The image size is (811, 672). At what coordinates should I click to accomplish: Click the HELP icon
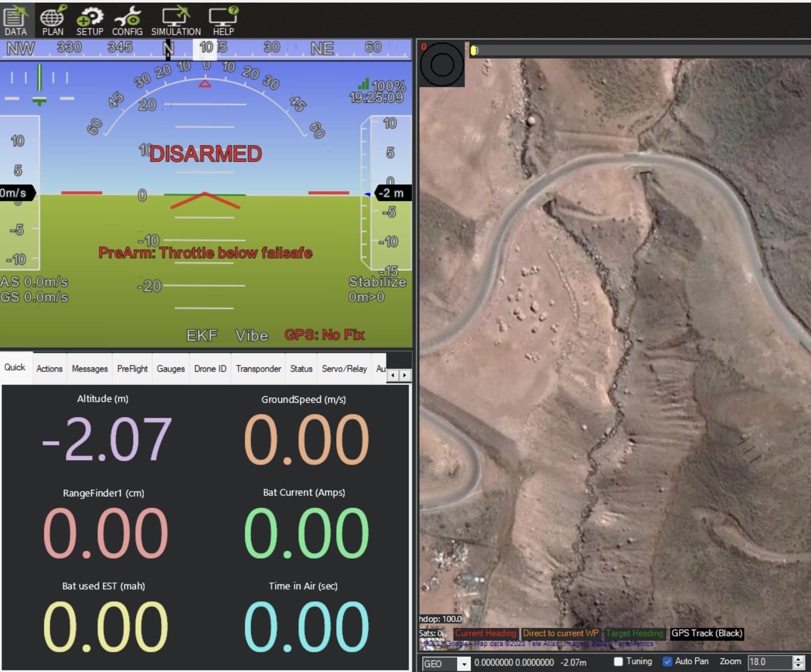tap(223, 21)
